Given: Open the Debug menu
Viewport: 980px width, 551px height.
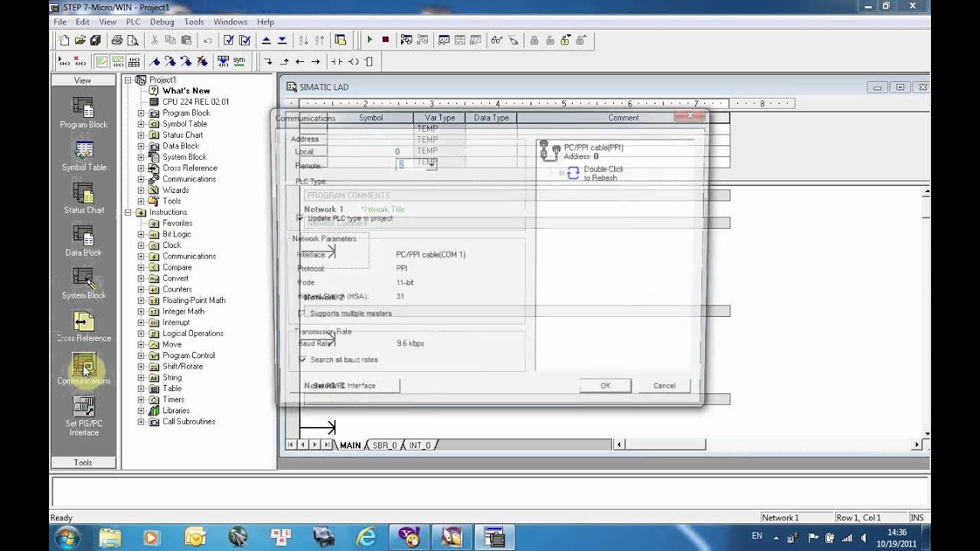Looking at the screenshot, I should pos(162,22).
